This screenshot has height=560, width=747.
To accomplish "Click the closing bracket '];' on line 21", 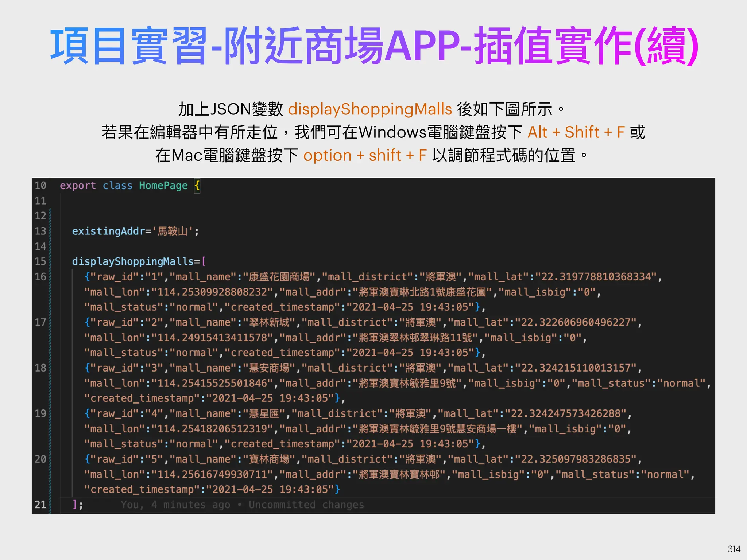I will (x=78, y=505).
